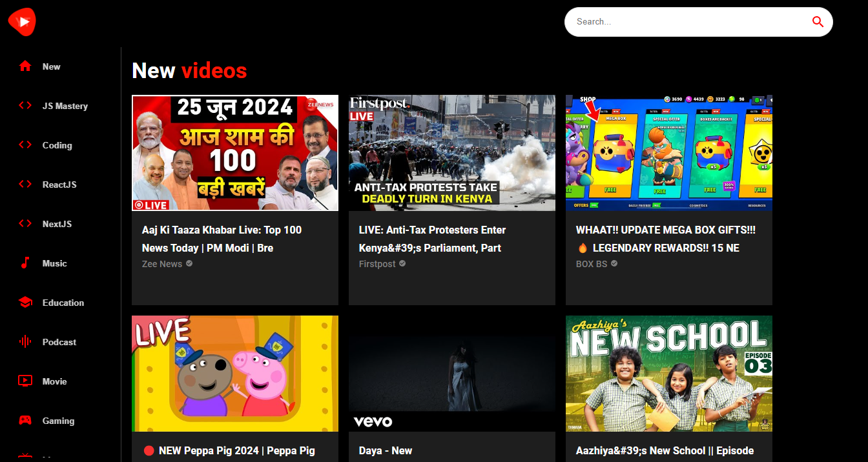The height and width of the screenshot is (462, 868).
Task: Click the Podcast waveform icon
Action: coord(25,342)
